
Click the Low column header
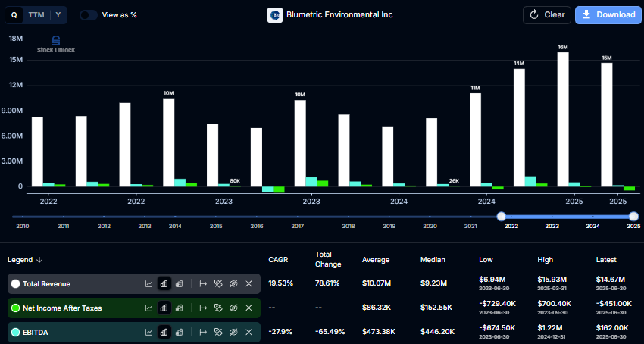click(x=486, y=260)
